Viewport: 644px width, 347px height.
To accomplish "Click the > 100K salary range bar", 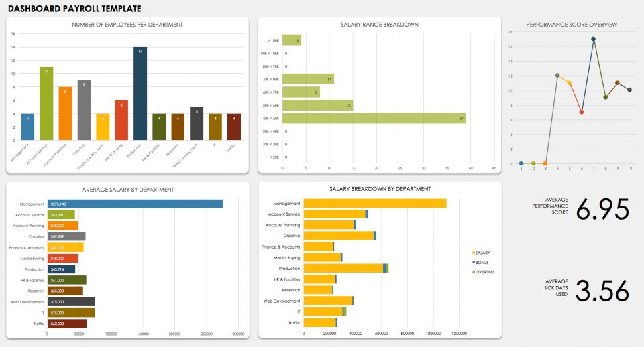I will 291,40.
